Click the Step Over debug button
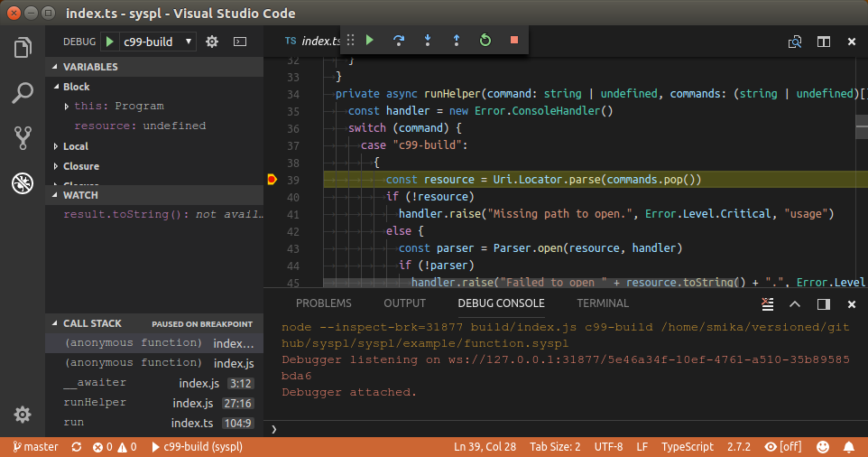 click(x=398, y=41)
